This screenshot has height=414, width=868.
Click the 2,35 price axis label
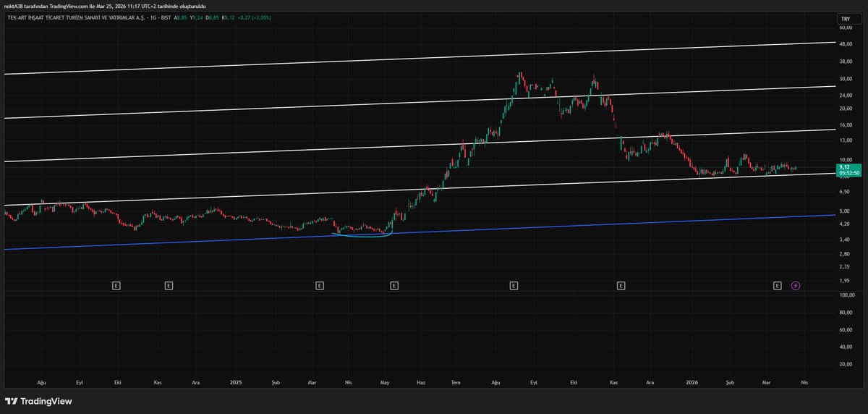point(844,267)
